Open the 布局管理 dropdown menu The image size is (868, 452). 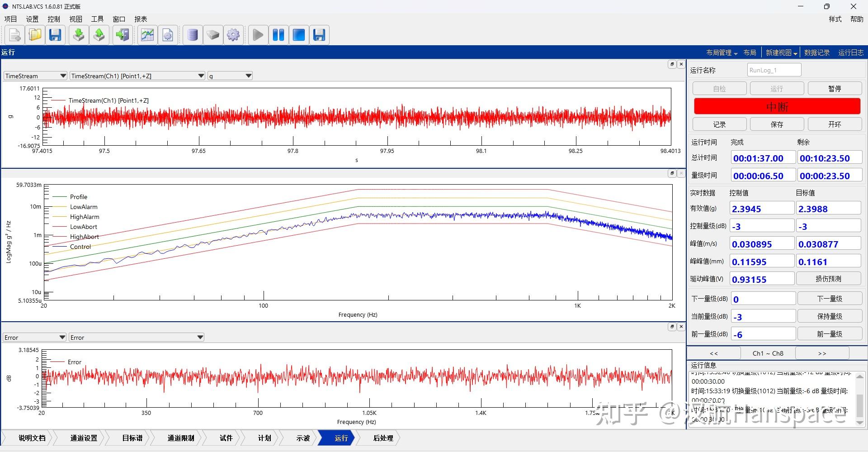[x=722, y=53]
